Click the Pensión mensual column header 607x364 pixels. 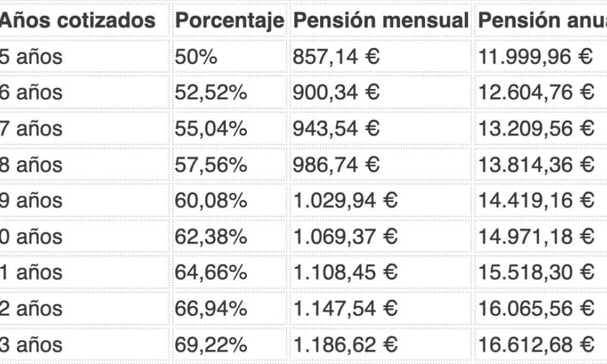(380, 20)
